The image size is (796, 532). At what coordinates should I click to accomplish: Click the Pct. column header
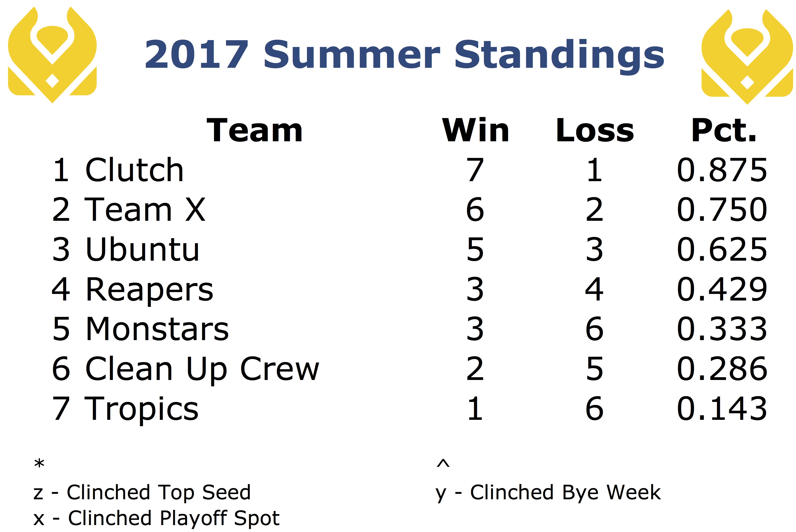tap(724, 130)
